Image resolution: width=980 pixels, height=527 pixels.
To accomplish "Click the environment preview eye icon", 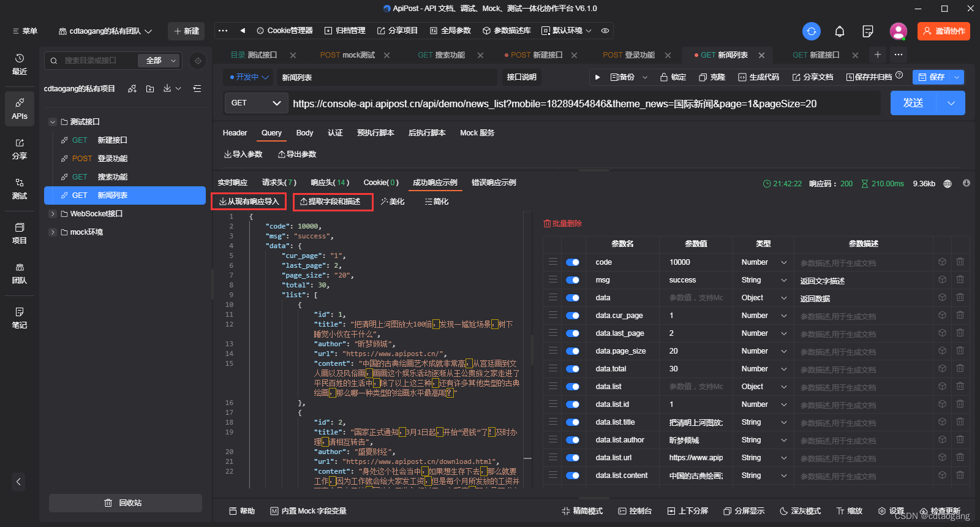I will tap(605, 31).
